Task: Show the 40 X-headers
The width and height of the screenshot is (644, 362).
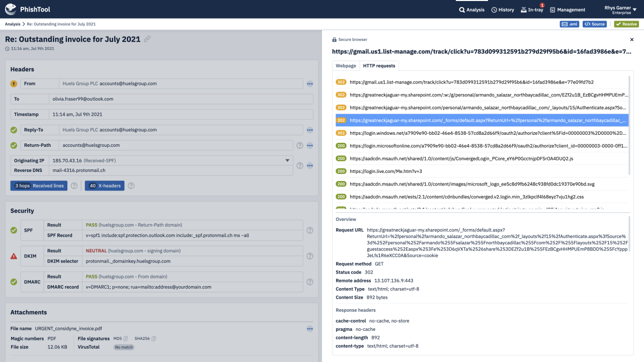Action: [105, 186]
